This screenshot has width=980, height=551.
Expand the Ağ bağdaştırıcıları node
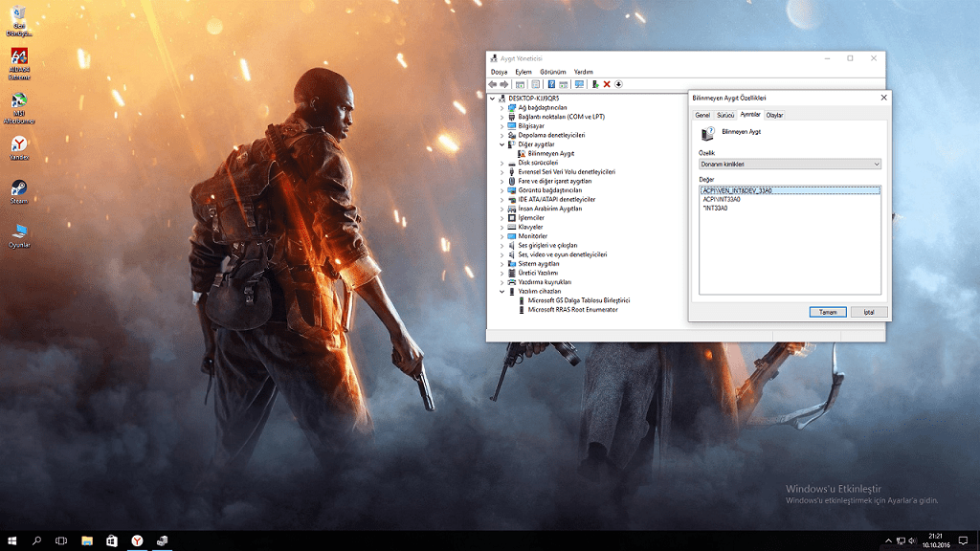point(501,107)
